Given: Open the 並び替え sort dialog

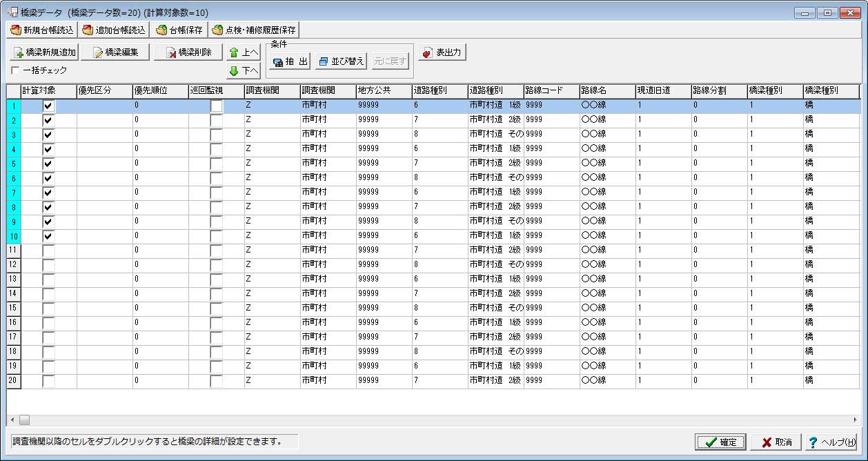Looking at the screenshot, I should 341,61.
